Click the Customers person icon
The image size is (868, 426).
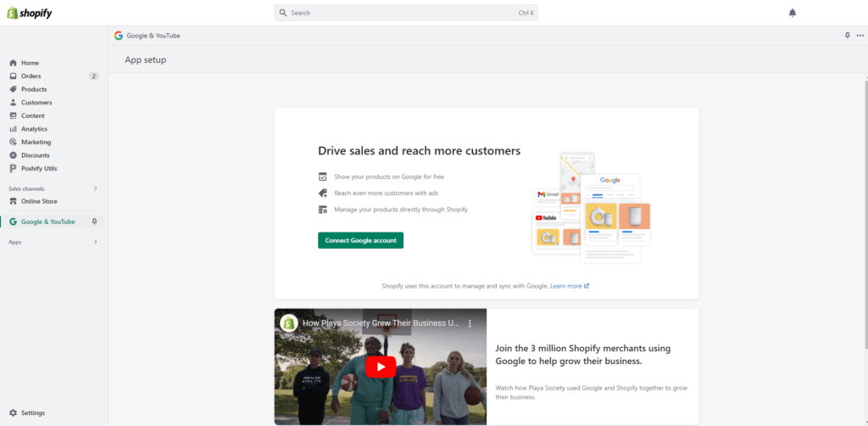tap(14, 103)
